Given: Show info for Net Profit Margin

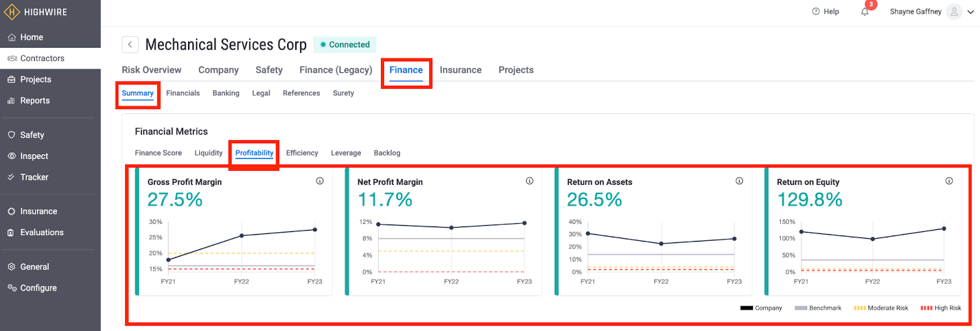Looking at the screenshot, I should 529,181.
